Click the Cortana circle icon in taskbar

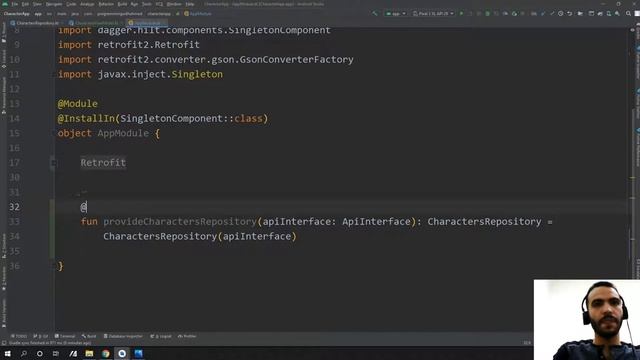[40, 353]
